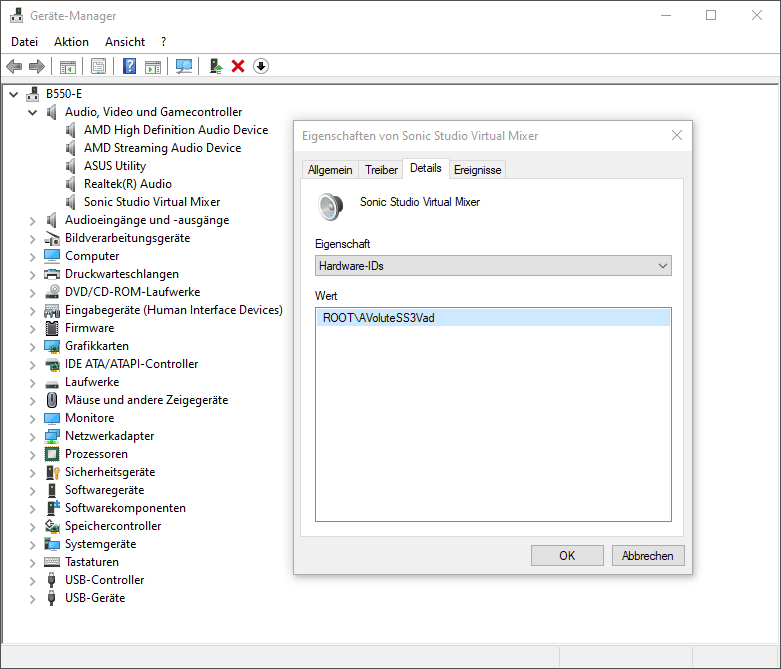Select the ROOT\AVoluteSS3Vad value row
Image resolution: width=781 pixels, height=669 pixels.
coord(493,318)
